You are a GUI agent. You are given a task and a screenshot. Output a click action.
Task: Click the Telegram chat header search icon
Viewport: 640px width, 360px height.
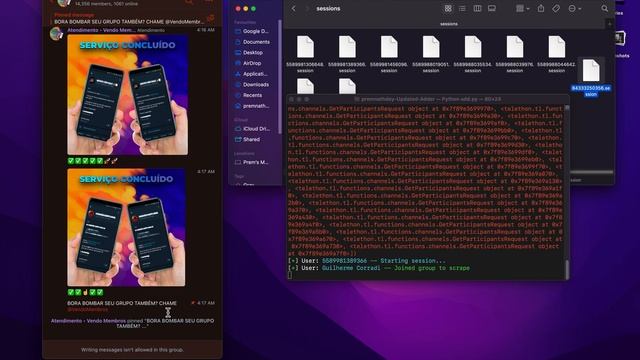(189, 2)
